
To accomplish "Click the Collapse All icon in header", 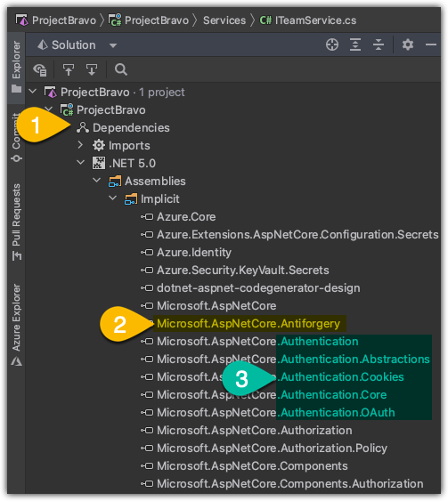I will click(379, 44).
